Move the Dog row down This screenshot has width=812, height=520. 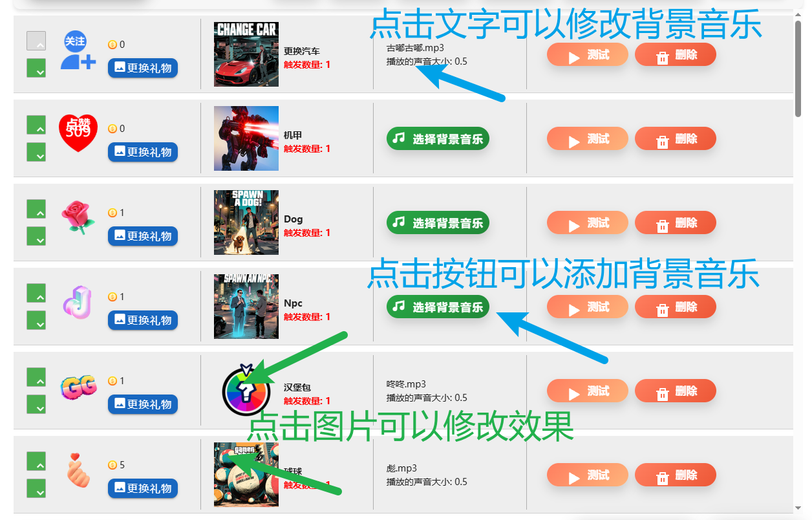(x=36, y=236)
